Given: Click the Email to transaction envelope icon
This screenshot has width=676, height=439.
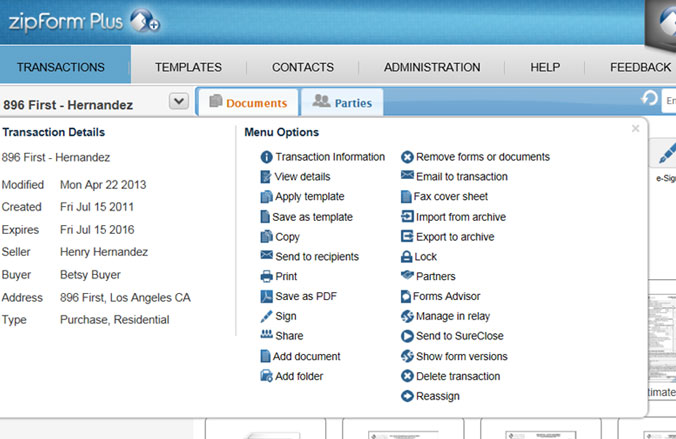Looking at the screenshot, I should click(x=407, y=175).
